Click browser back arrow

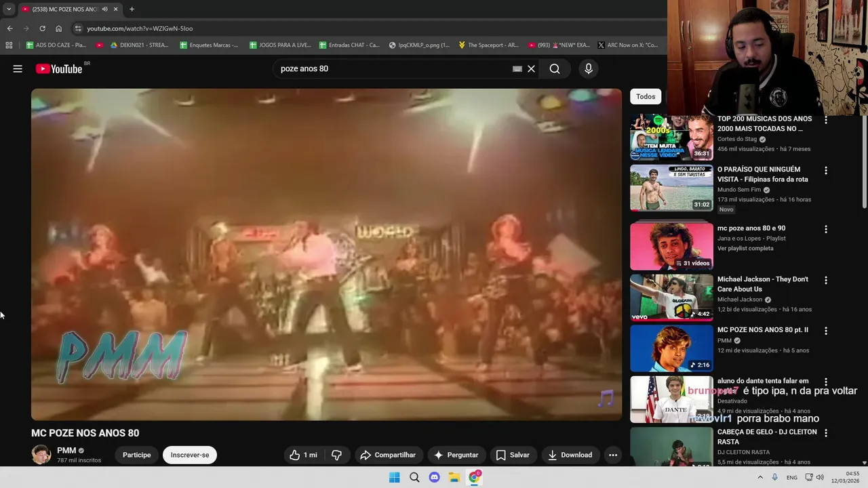9,28
